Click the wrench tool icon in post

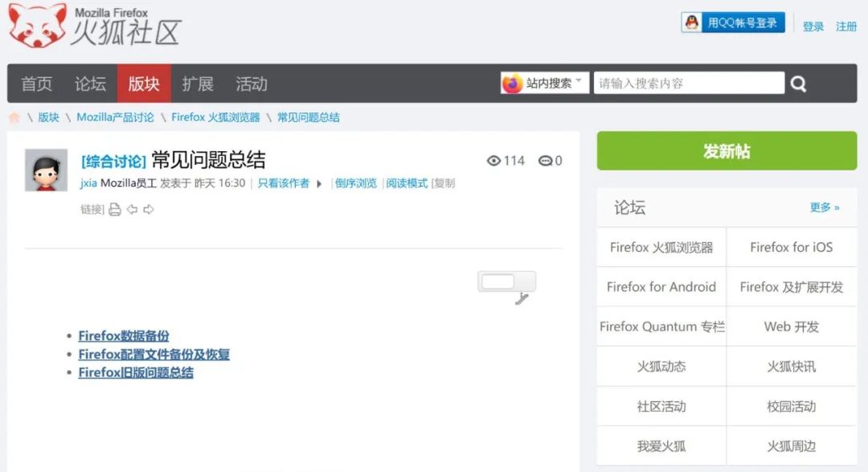click(x=522, y=299)
